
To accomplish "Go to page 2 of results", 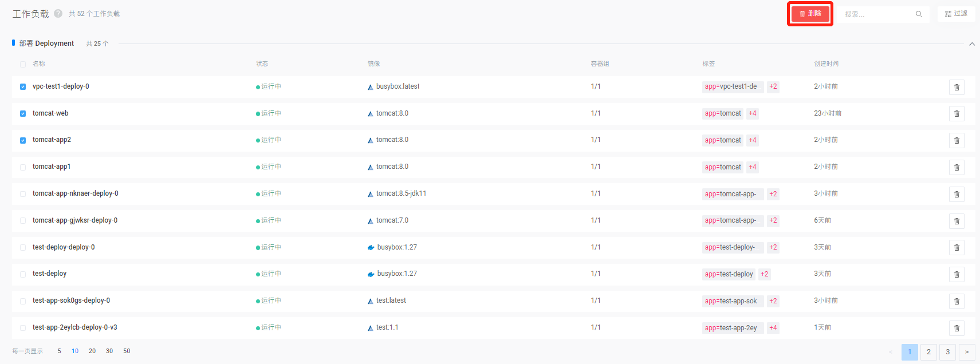I will [x=928, y=352].
